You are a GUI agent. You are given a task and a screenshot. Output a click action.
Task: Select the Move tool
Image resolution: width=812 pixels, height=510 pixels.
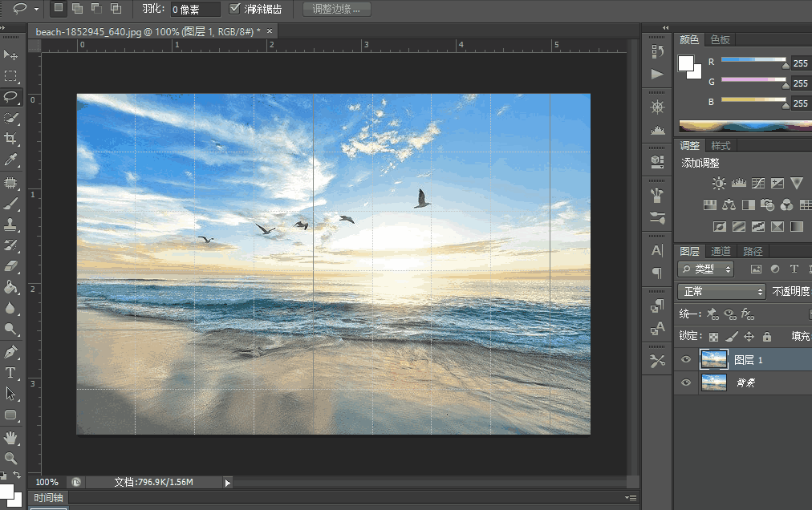10,55
